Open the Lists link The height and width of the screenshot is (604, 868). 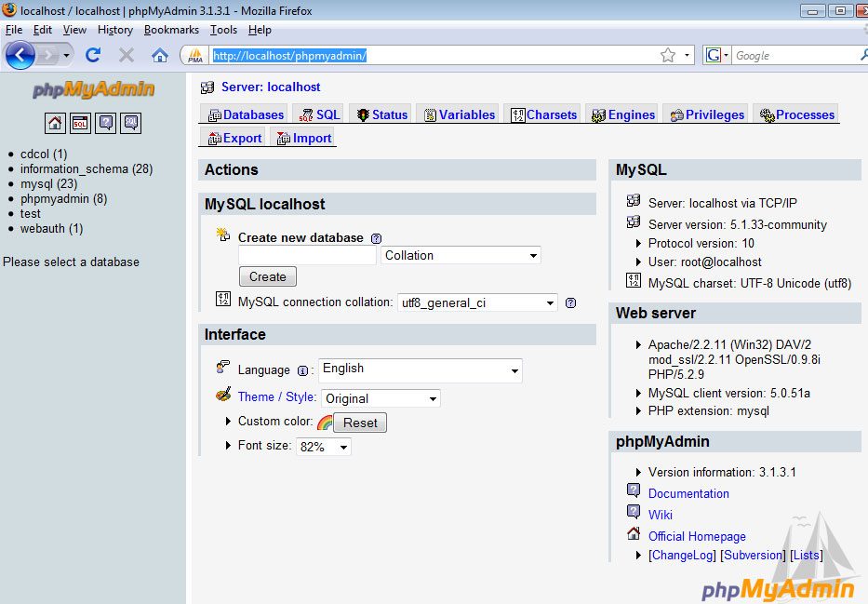(x=806, y=555)
